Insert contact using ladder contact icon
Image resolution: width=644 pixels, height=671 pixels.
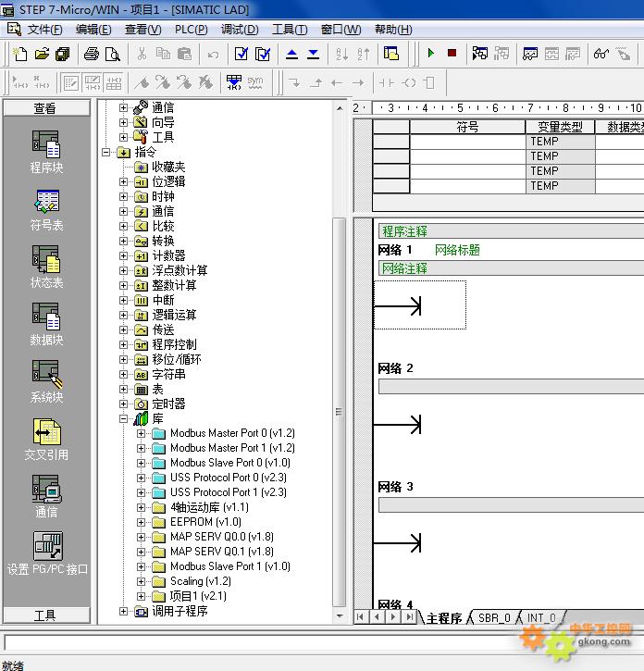(387, 82)
